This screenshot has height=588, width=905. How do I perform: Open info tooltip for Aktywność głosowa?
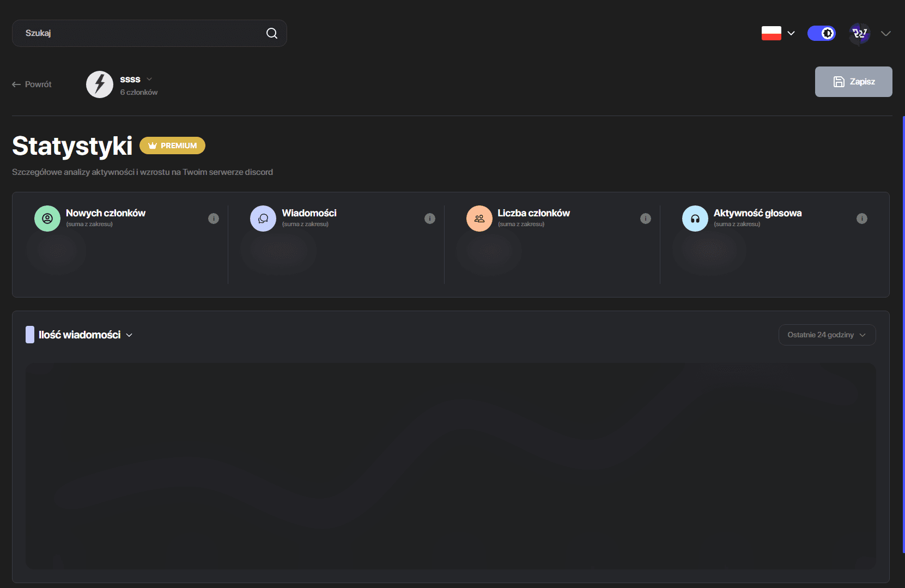[862, 219]
